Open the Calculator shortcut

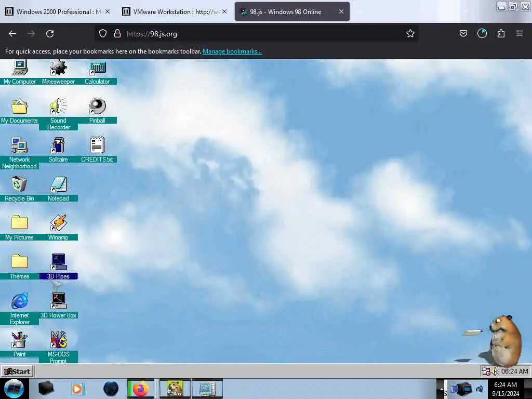click(97, 72)
